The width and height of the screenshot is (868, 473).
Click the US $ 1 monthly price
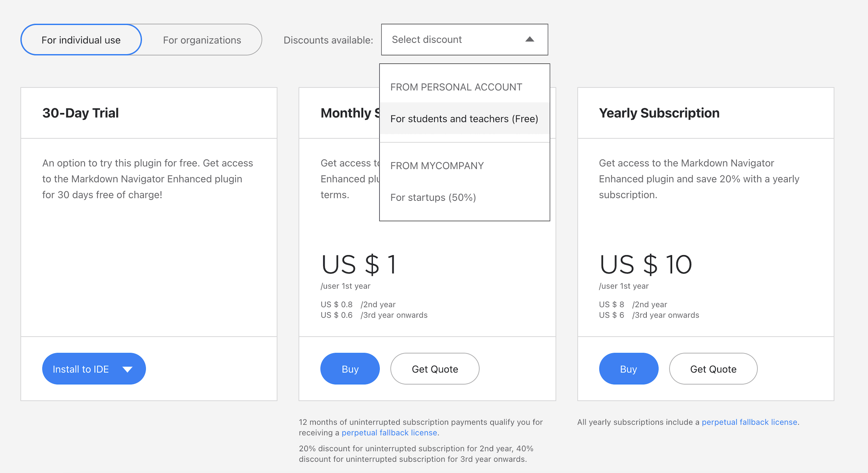coord(359,264)
